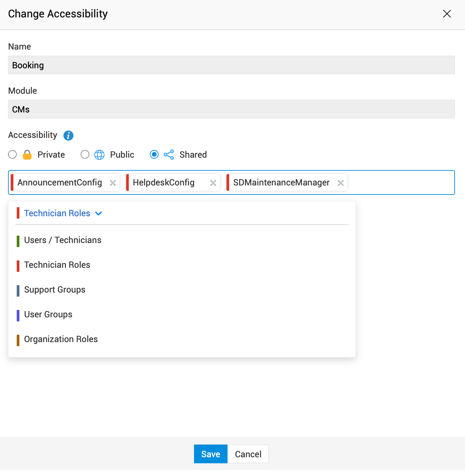Choose User Groups option

[182, 315]
